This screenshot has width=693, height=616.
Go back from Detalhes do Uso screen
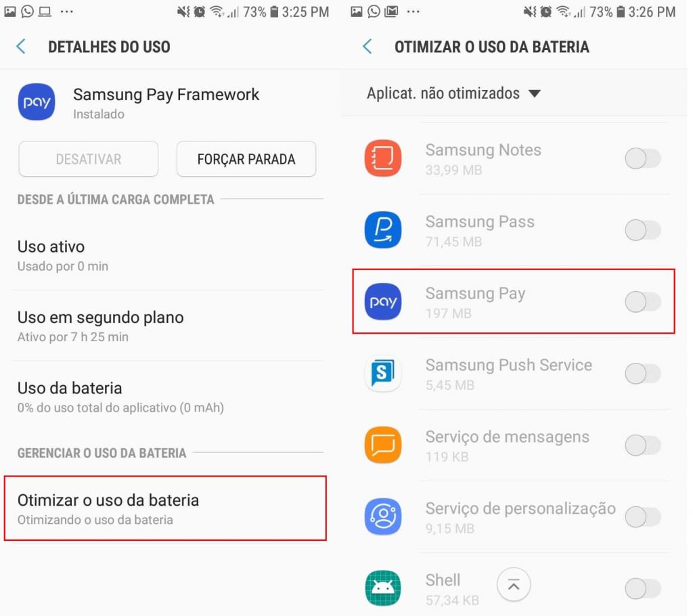point(21,47)
